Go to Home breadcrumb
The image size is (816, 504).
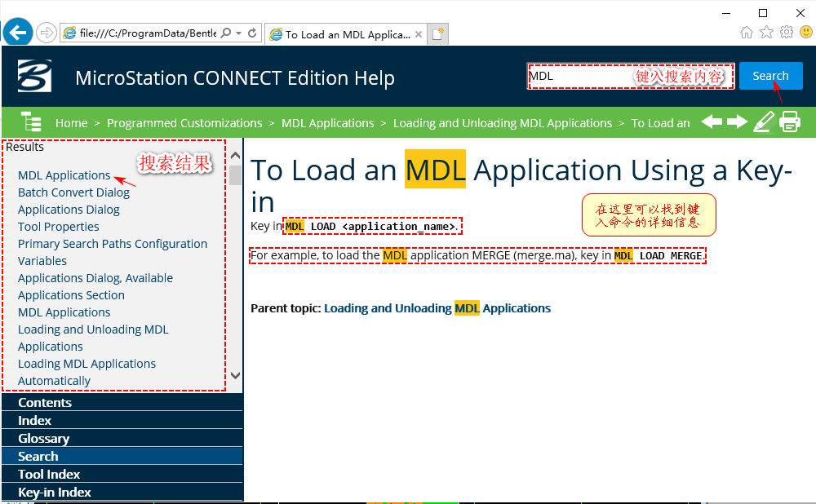coord(71,123)
